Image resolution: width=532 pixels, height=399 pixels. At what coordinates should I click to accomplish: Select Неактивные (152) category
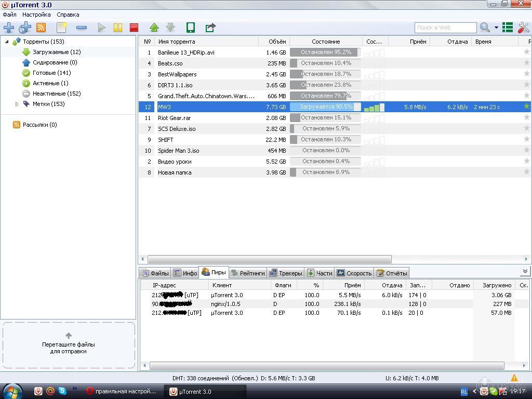pyautogui.click(x=51, y=94)
